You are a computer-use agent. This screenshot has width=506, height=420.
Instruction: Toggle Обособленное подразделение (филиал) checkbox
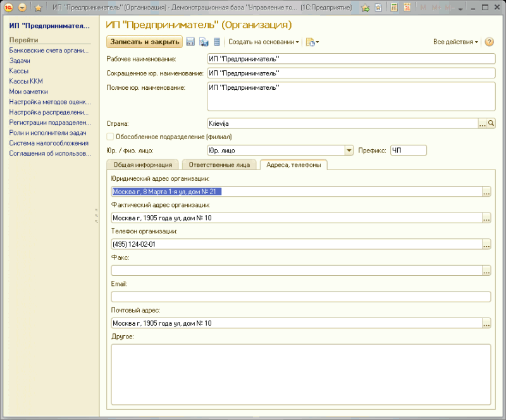(x=111, y=137)
